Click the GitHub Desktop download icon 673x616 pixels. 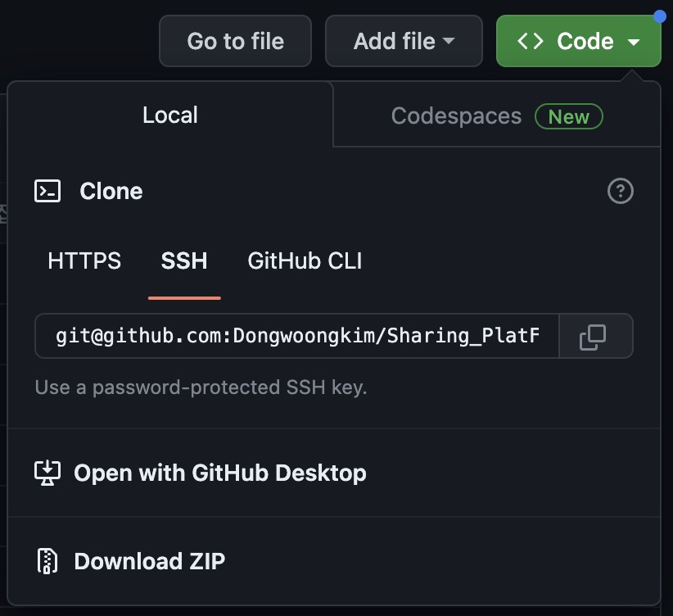coord(47,473)
